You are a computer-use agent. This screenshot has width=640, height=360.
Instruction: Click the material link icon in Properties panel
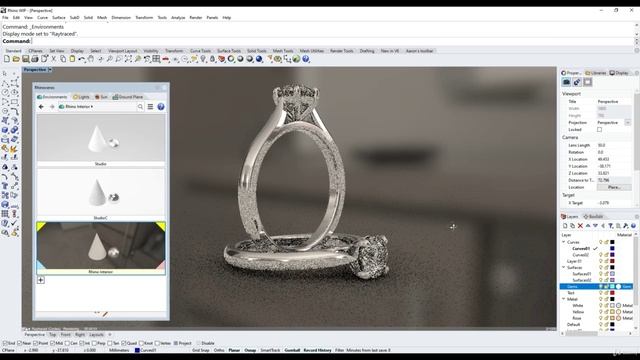tap(577, 82)
